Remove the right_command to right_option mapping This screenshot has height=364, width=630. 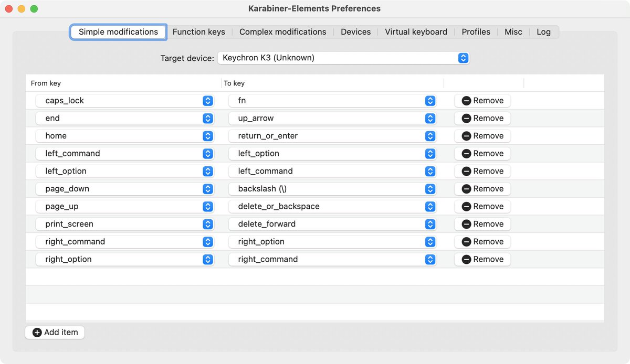pyautogui.click(x=482, y=242)
